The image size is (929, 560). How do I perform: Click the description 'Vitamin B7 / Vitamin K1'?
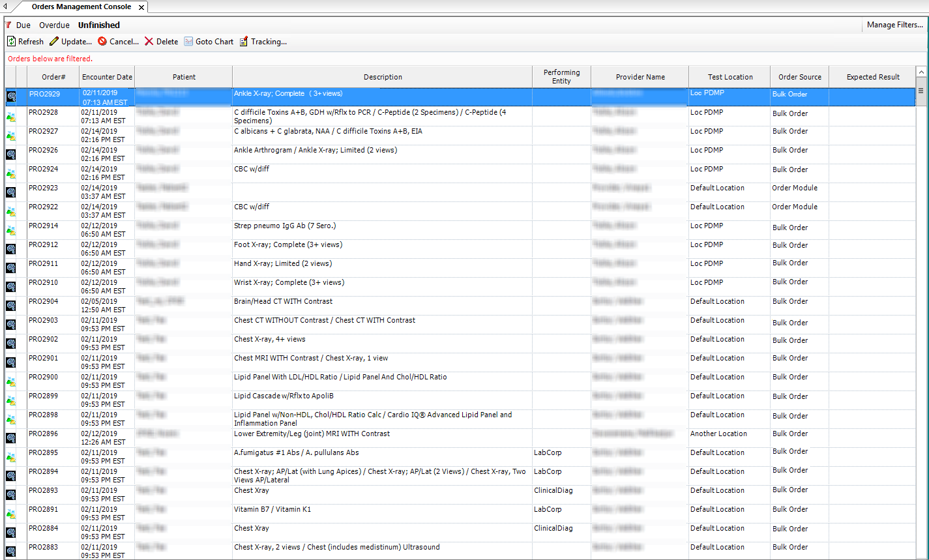tap(273, 510)
